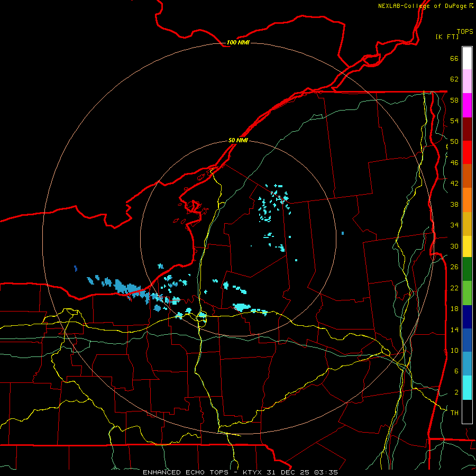
Task: Click the '66' legend value label
Action: pos(454,58)
